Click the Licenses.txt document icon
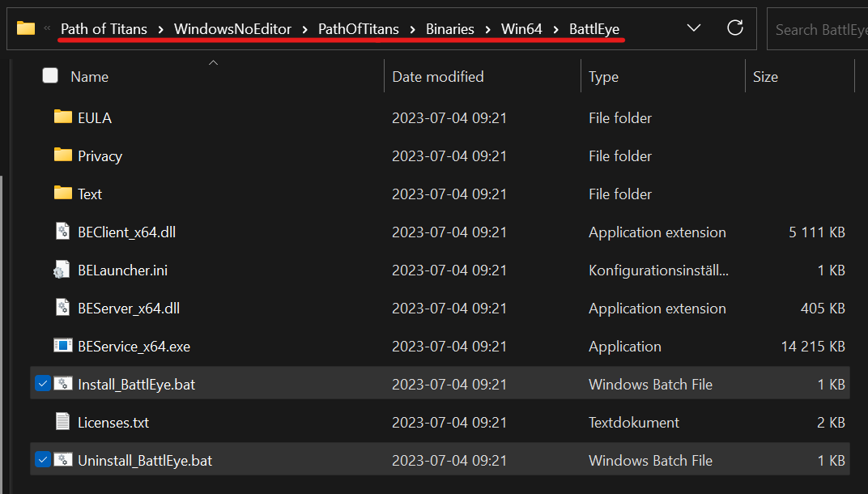 click(63, 422)
